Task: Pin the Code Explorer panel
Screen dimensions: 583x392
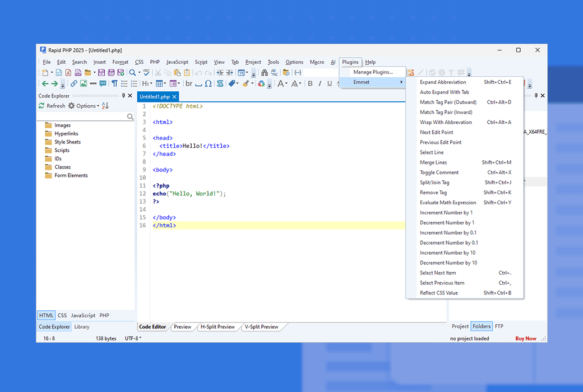Action: (x=123, y=96)
